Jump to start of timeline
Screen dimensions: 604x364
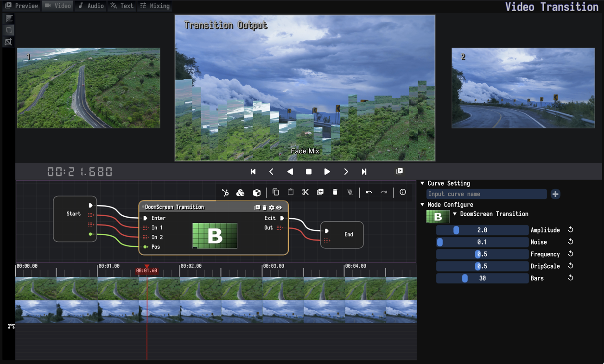click(253, 172)
